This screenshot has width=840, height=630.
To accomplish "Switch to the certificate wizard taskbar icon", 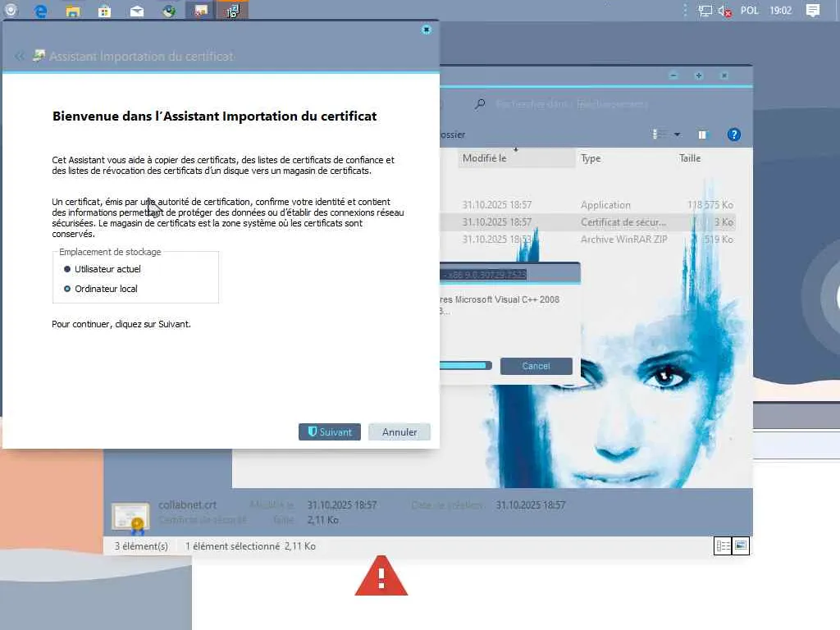I will tap(200, 11).
